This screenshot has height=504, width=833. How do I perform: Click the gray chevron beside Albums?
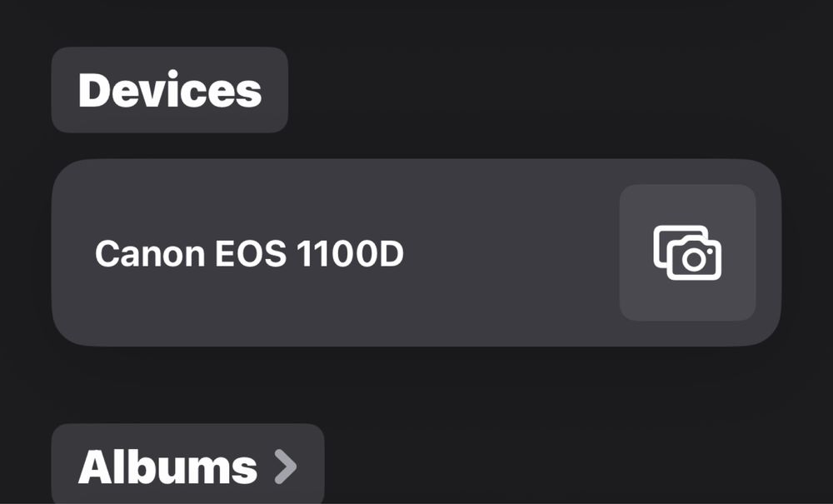[x=286, y=467]
